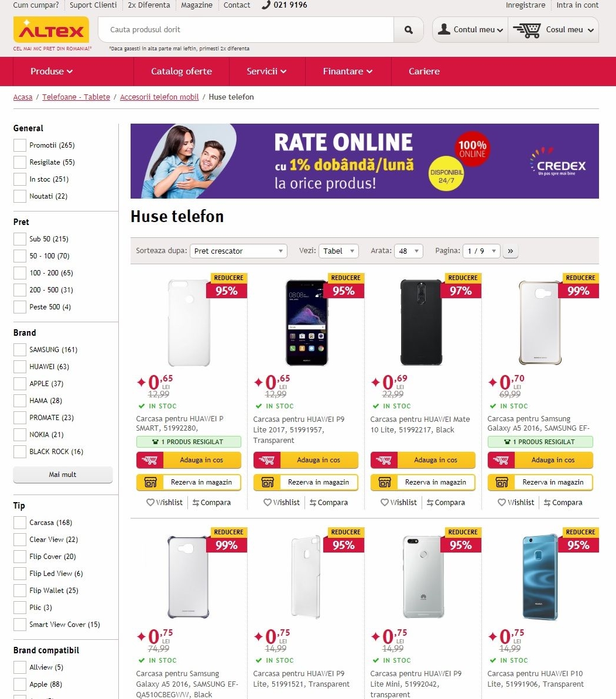Click store icon for HUAWEI Mate 10 Lite
Viewport: 616px width, 699px height.
point(384,482)
